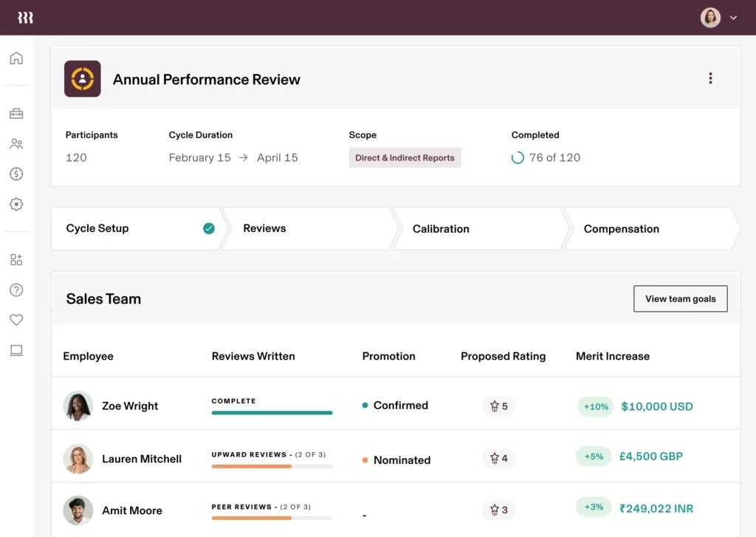Image resolution: width=756 pixels, height=537 pixels.
Task: Expand the profile avatar dropdown in top bar
Action: coord(717,17)
